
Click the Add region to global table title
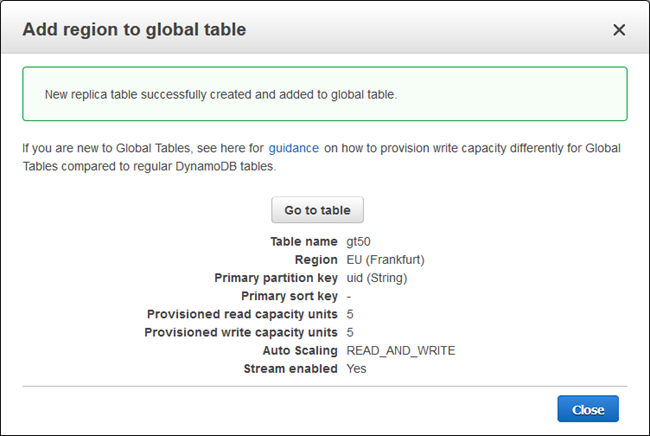(x=134, y=30)
